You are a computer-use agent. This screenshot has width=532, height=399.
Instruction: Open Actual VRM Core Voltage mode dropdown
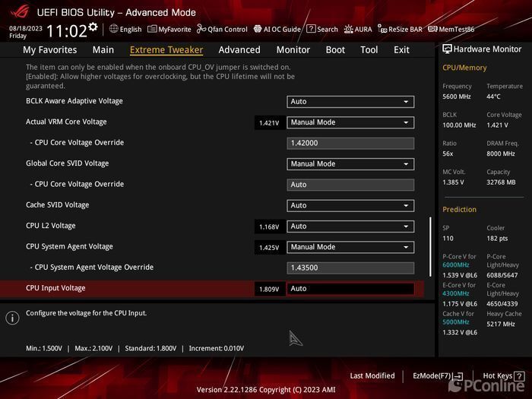point(350,122)
